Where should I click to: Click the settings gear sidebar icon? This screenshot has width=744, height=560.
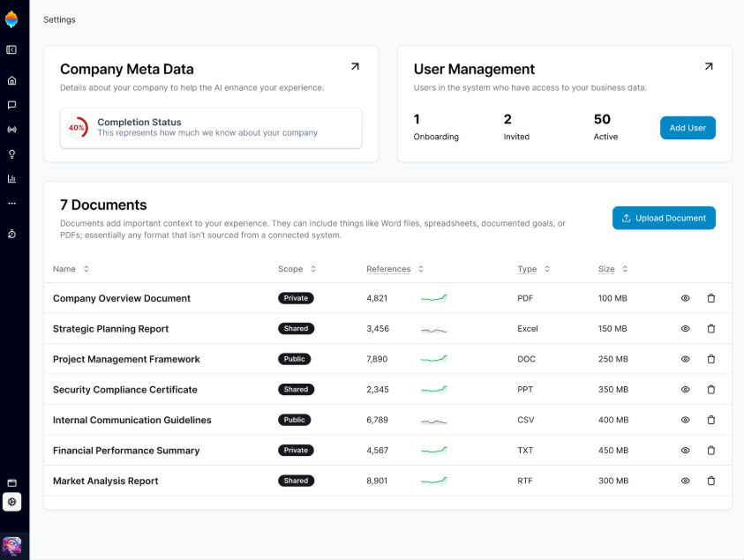[x=11, y=502]
